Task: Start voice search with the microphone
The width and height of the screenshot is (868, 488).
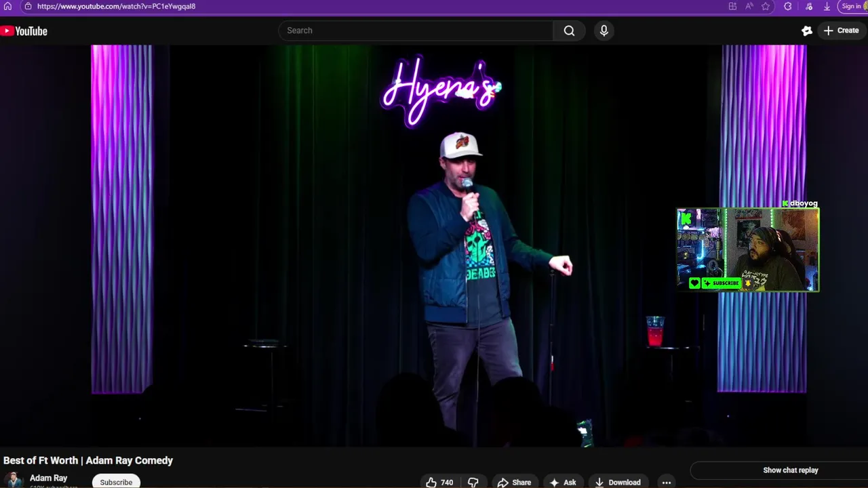Action: (x=604, y=30)
